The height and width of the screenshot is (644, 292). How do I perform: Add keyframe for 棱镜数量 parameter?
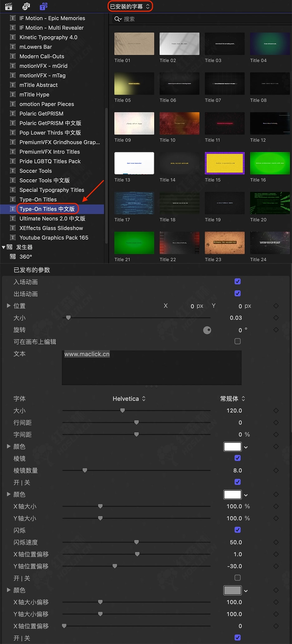(276, 470)
